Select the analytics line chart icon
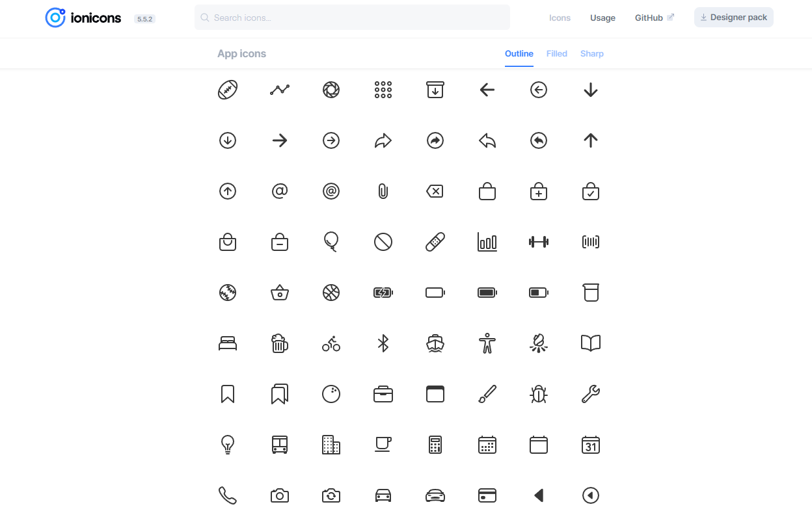 (280, 90)
